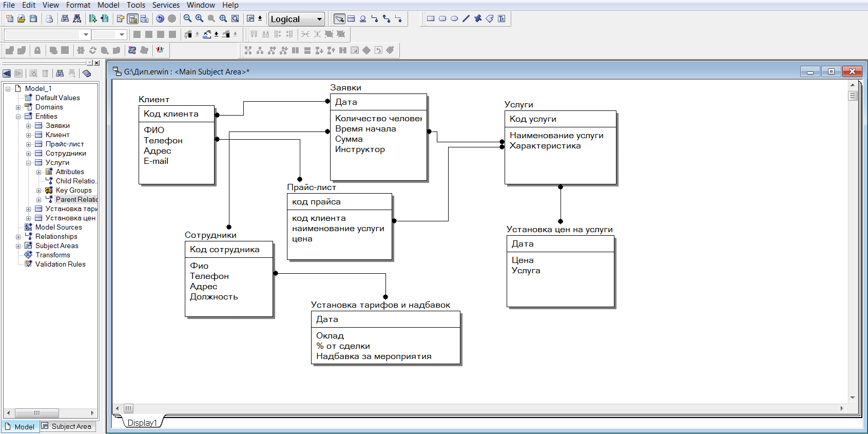Select the identifying relationship tool
Image resolution: width=868 pixels, height=434 pixels.
pos(375,19)
